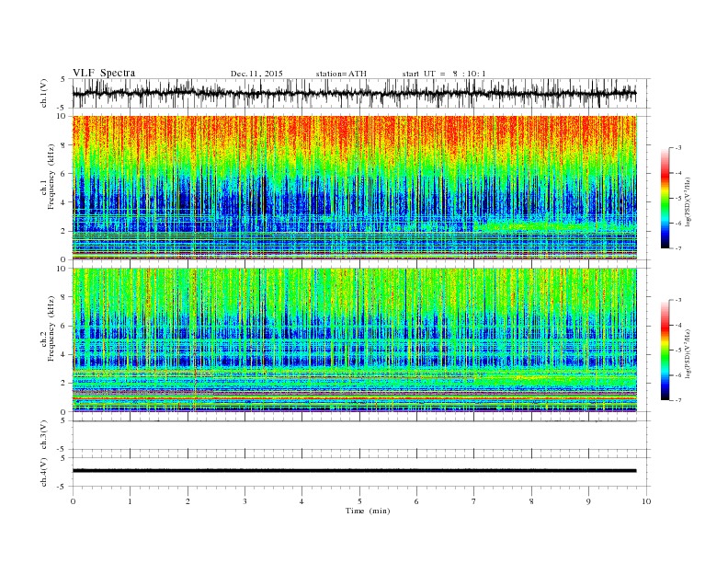Click tick label "4" on the Time axis
This screenshot has height=563, width=728.
click(x=301, y=501)
